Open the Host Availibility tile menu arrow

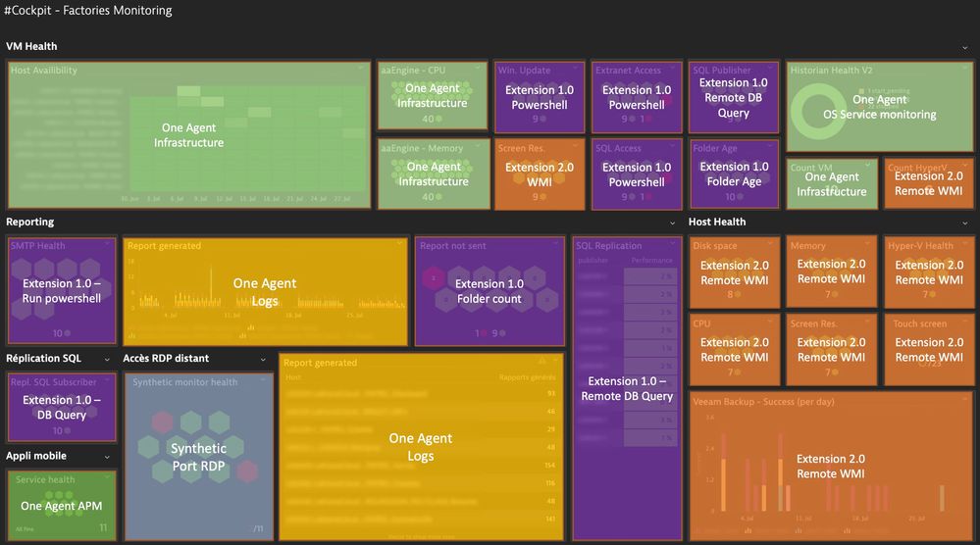364,70
